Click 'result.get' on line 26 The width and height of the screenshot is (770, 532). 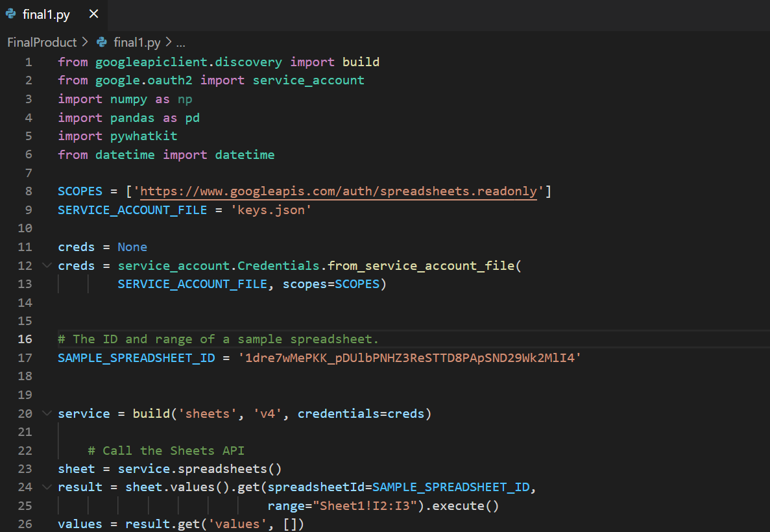point(162,524)
